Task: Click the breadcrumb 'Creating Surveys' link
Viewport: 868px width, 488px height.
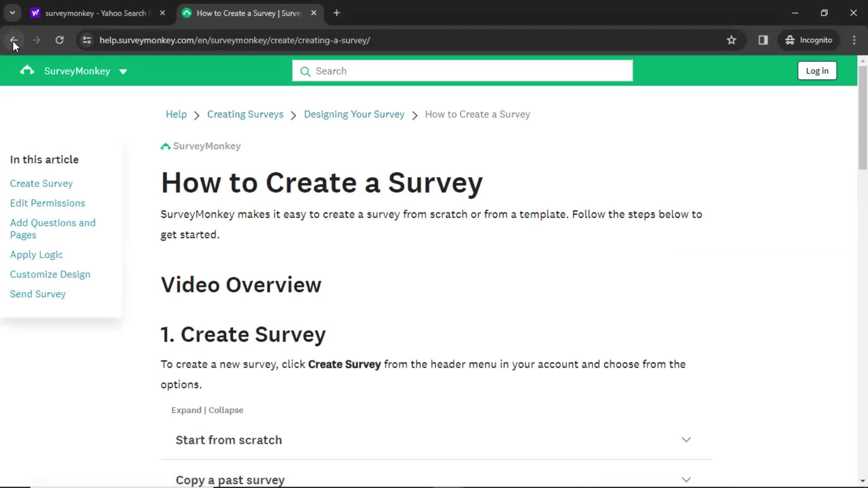Action: pyautogui.click(x=245, y=114)
